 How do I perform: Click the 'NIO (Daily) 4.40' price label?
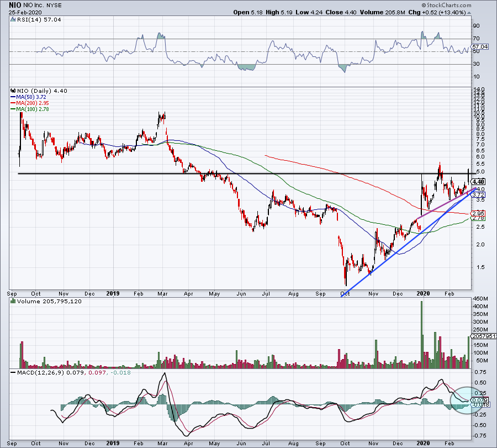tap(42, 91)
